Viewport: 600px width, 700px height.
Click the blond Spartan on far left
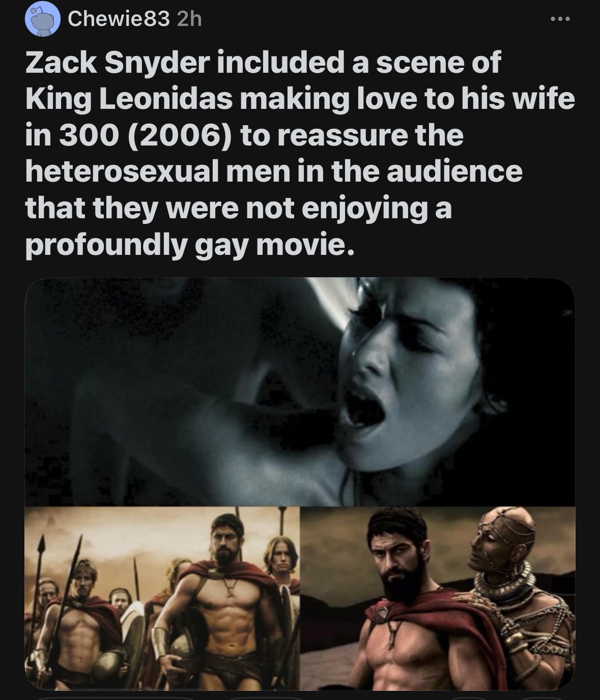pyautogui.click(x=87, y=621)
